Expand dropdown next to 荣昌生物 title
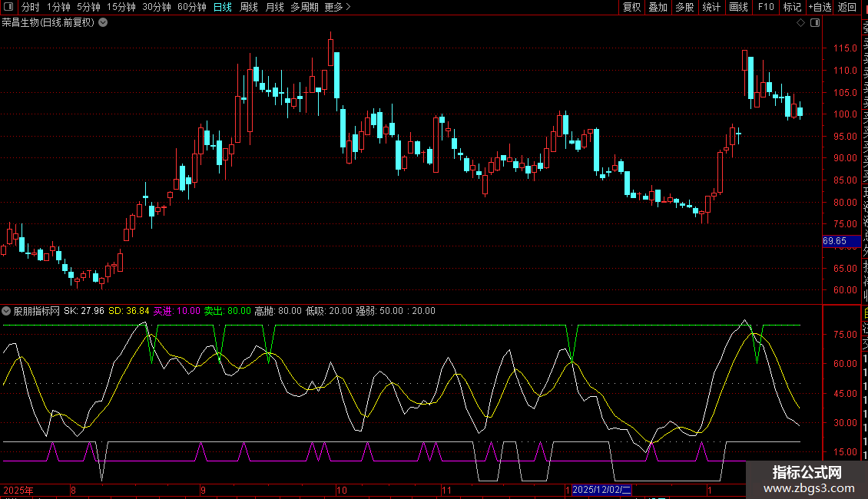868x499 pixels. point(104,23)
